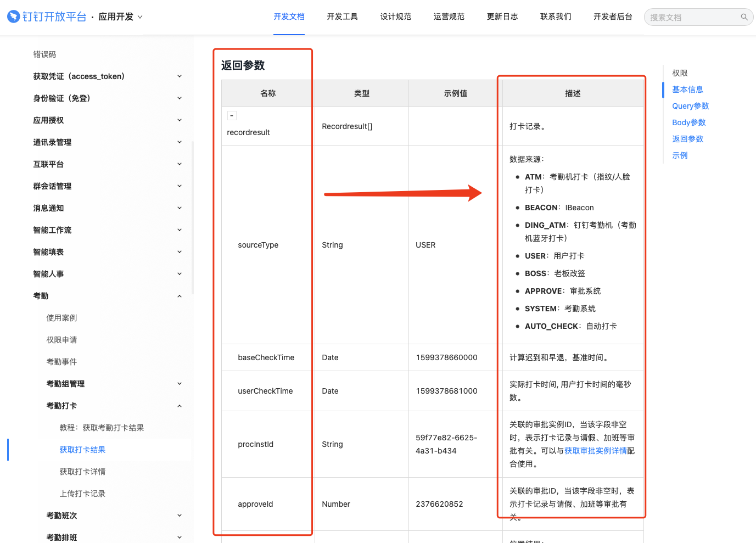Click the 描述 column header
Screen dimensions: 756x543
(573, 93)
